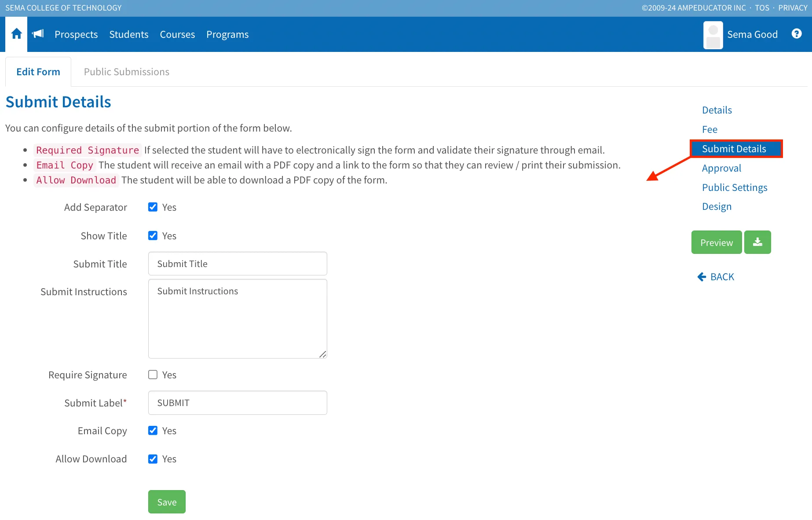Open the Students menu
This screenshot has height=520, width=812.
(x=129, y=34)
